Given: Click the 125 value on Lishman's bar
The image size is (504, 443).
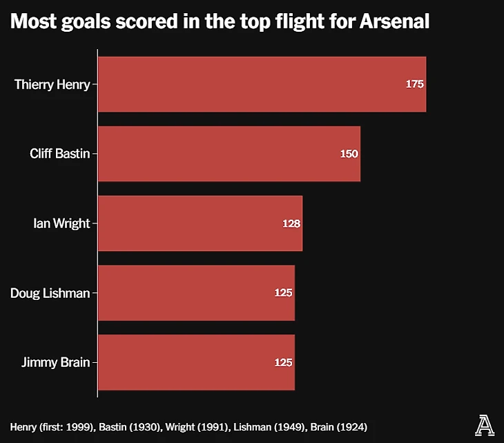Looking at the screenshot, I should (284, 292).
